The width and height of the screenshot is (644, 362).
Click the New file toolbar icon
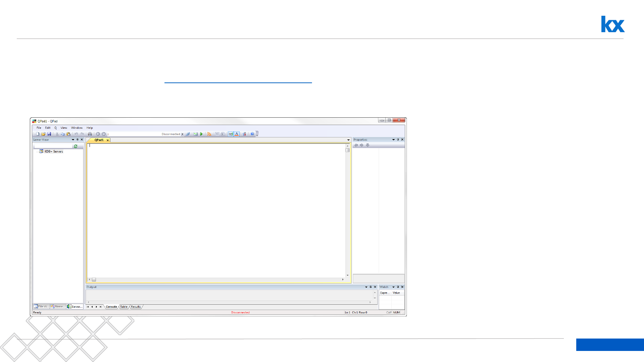point(38,134)
